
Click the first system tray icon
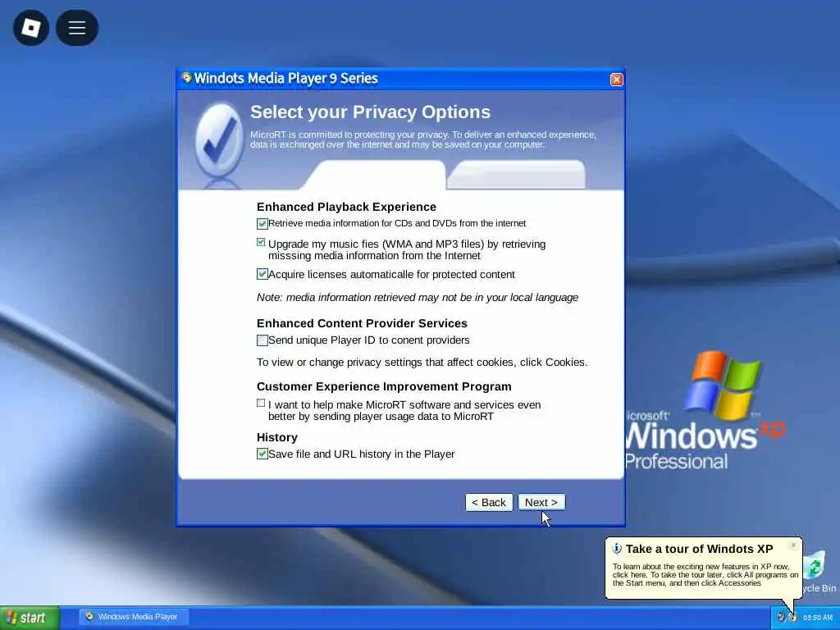tap(781, 617)
